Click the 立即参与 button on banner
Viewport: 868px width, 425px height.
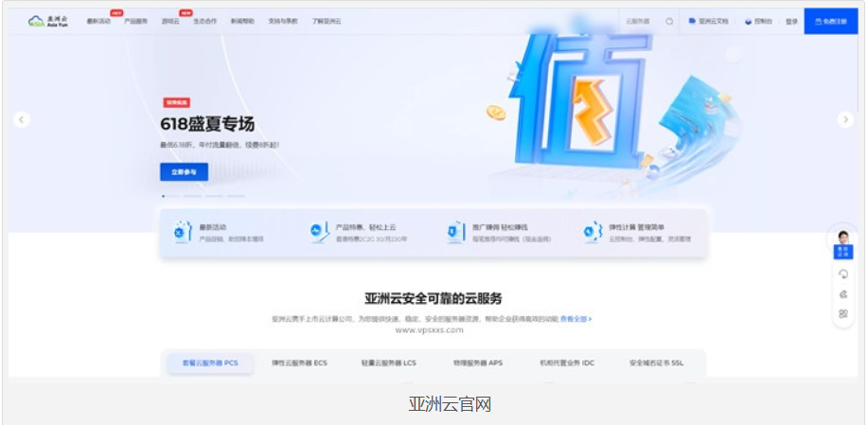[184, 172]
